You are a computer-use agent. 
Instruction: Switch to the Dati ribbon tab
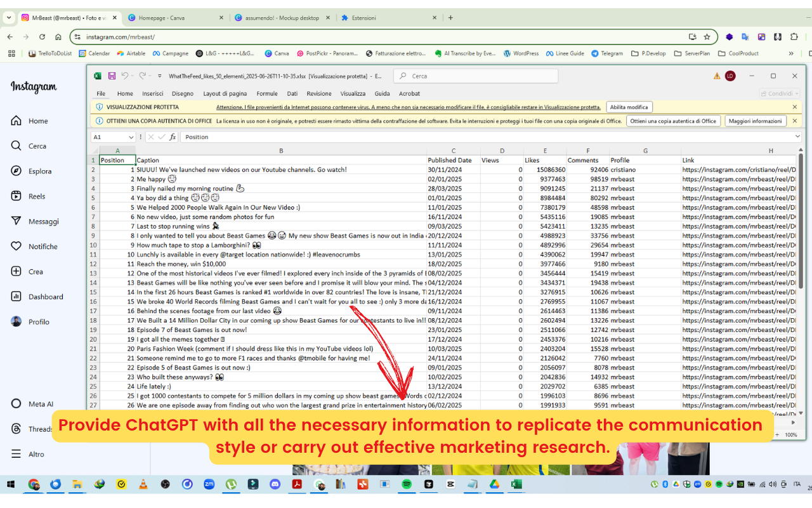coord(292,93)
